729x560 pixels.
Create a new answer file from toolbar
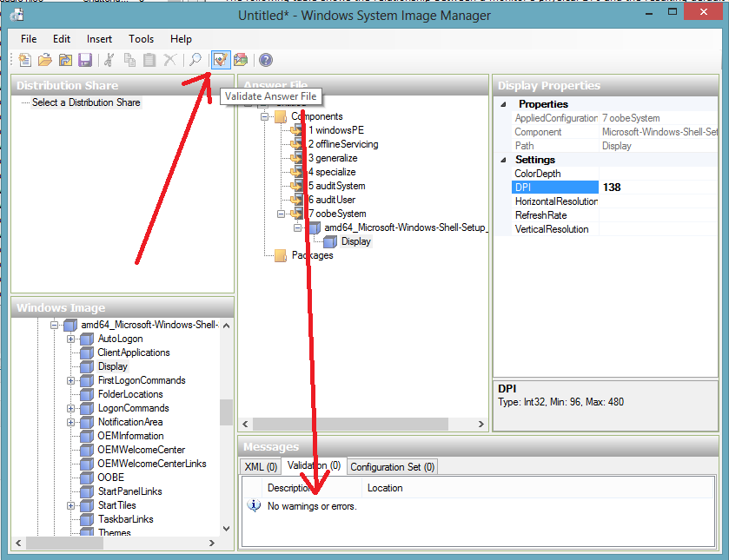(24, 60)
